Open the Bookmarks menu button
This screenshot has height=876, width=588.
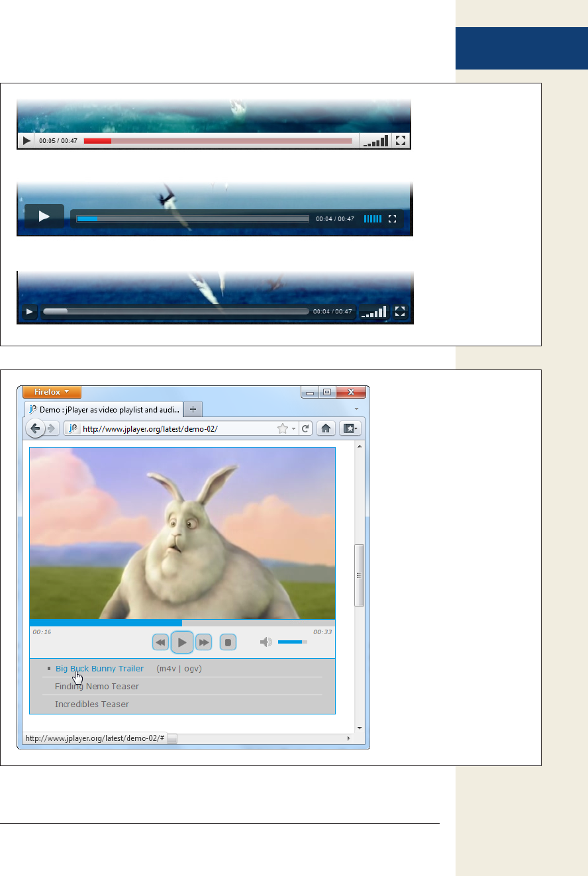coord(350,429)
